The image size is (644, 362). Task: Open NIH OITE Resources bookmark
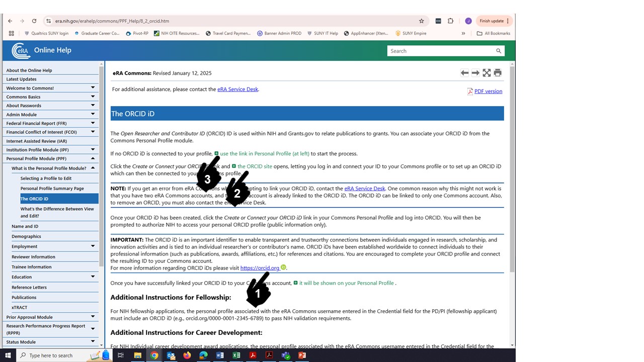point(177,33)
